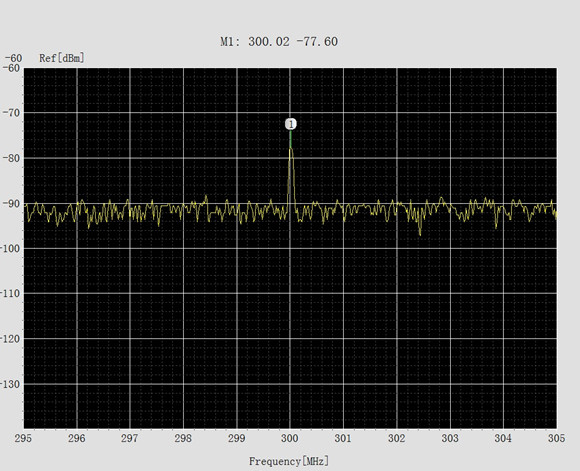Viewport: 580px width, 471px height.
Task: Click the 298 MHz frequency tick label
Action: pyautogui.click(x=183, y=438)
